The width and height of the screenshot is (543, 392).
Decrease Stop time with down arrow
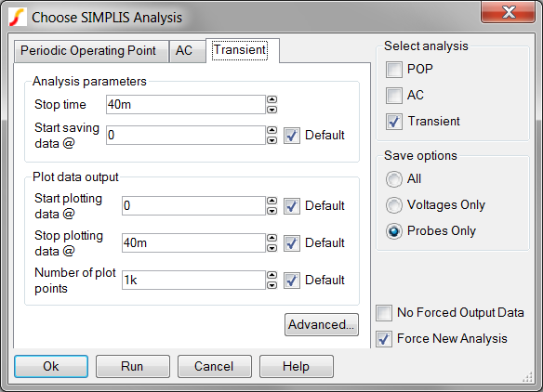272,110
